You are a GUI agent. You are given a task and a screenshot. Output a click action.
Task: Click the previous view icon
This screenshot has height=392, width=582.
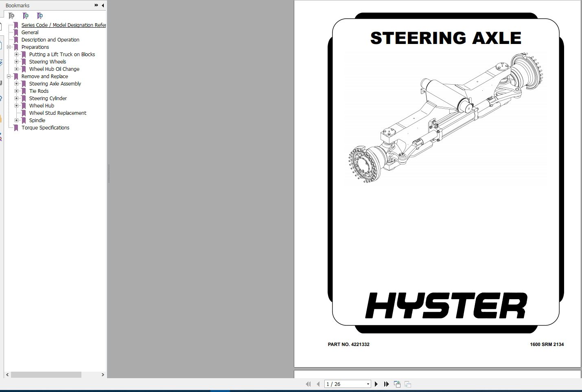pyautogui.click(x=397, y=384)
